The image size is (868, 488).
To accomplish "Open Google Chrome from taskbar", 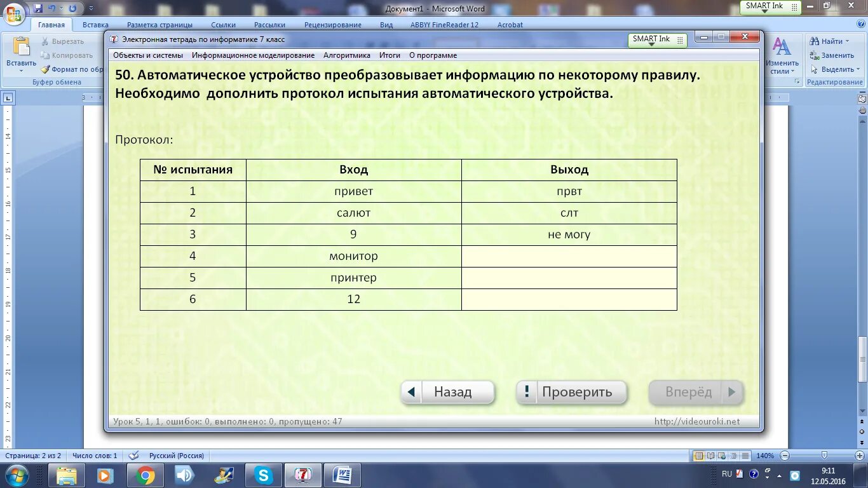I will tap(145, 475).
